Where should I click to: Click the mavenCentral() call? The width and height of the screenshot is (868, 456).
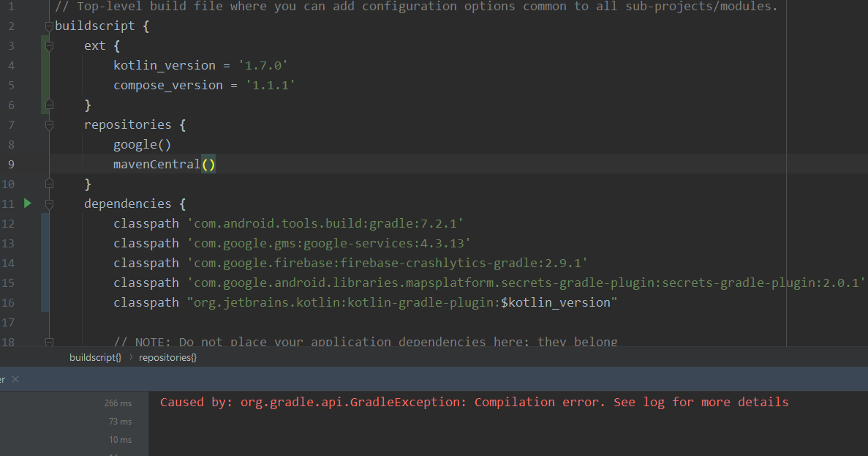(165, 165)
